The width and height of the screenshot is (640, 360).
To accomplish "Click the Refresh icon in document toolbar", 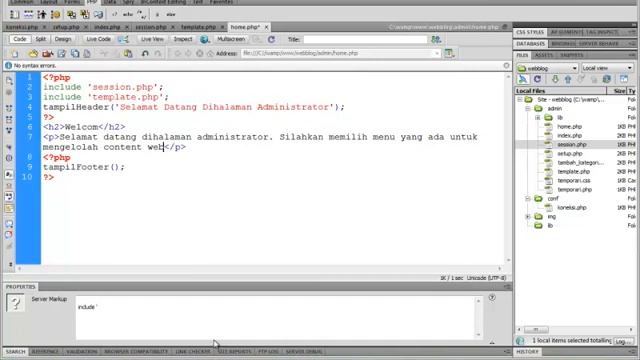I will pyautogui.click(x=271, y=39).
